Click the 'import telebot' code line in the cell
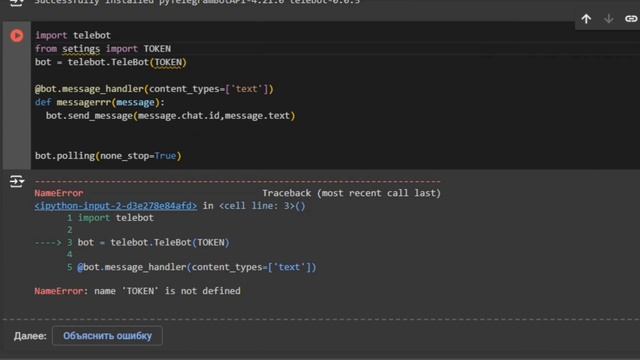640x360 pixels. point(73,36)
